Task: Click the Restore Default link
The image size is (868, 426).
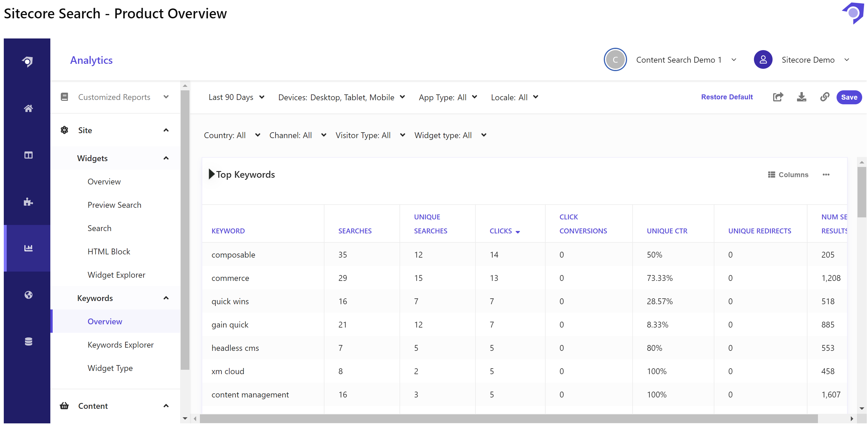Action: 727,97
